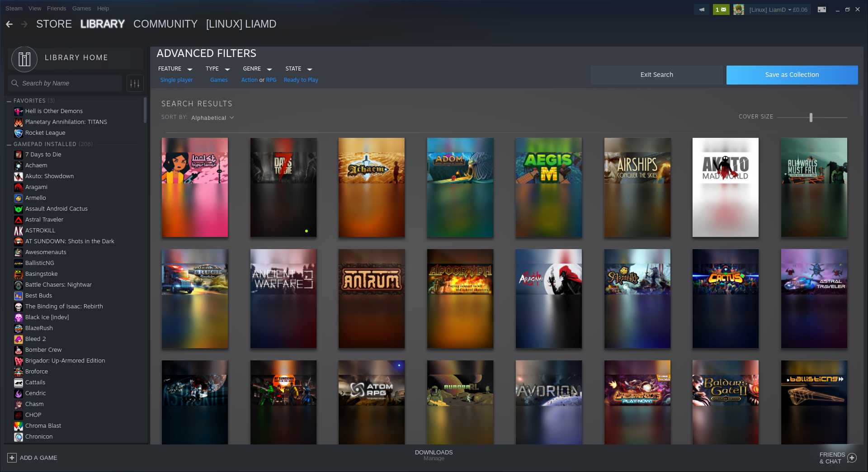This screenshot has height=472, width=868.
Task: Click the Add a Game plus icon
Action: 12,458
